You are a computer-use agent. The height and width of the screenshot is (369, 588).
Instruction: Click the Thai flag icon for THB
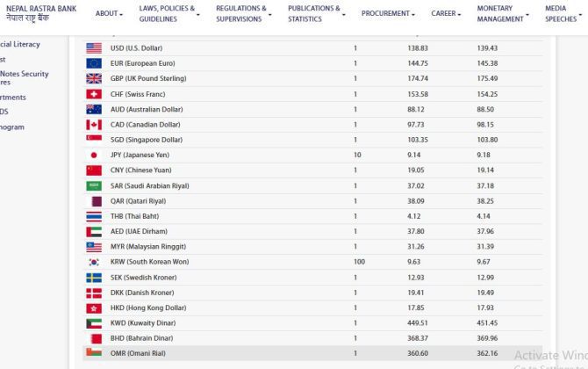[94, 216]
